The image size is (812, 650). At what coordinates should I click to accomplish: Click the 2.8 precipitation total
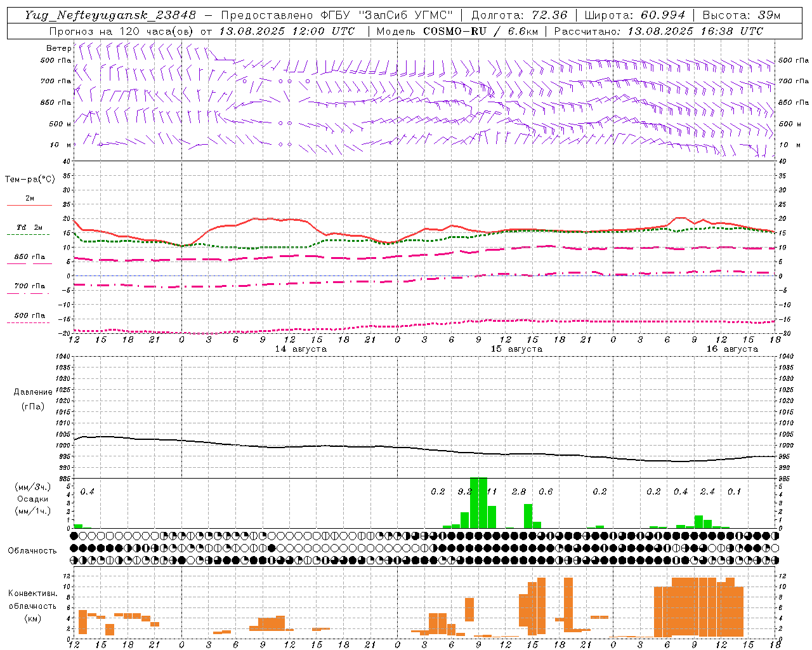click(518, 492)
